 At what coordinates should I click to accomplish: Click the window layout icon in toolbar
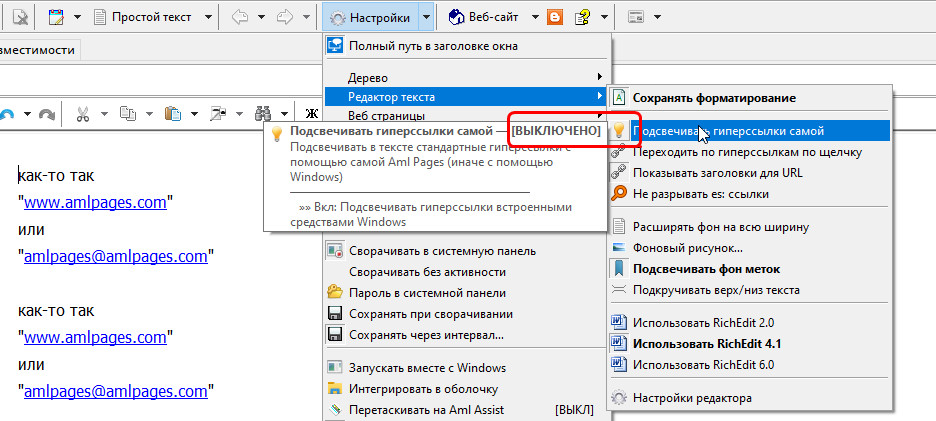635,17
